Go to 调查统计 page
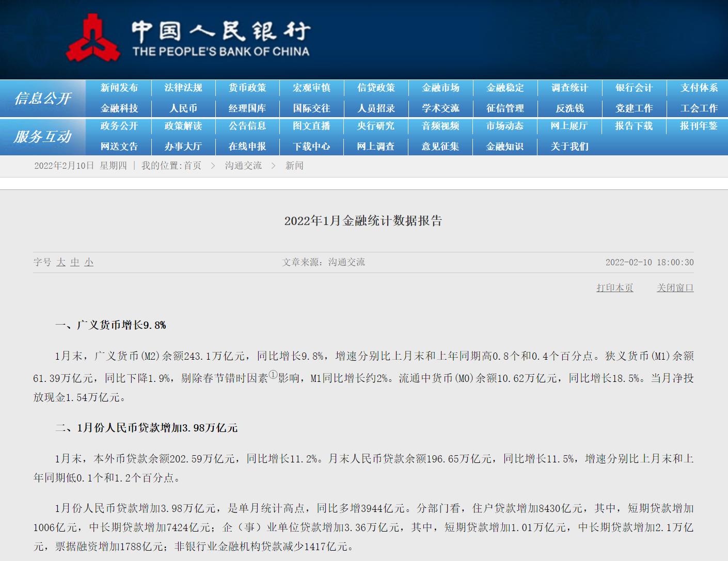Viewport: 728px width, 561px height. (570, 88)
